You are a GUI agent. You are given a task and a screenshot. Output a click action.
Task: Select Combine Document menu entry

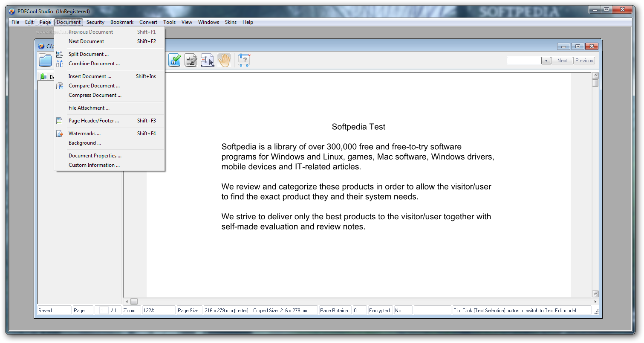[110, 64]
